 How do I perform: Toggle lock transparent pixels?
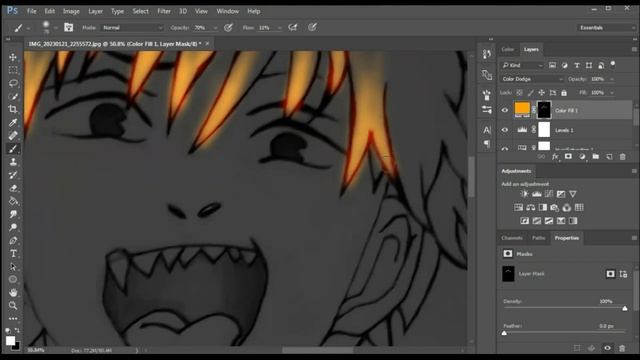click(x=519, y=93)
